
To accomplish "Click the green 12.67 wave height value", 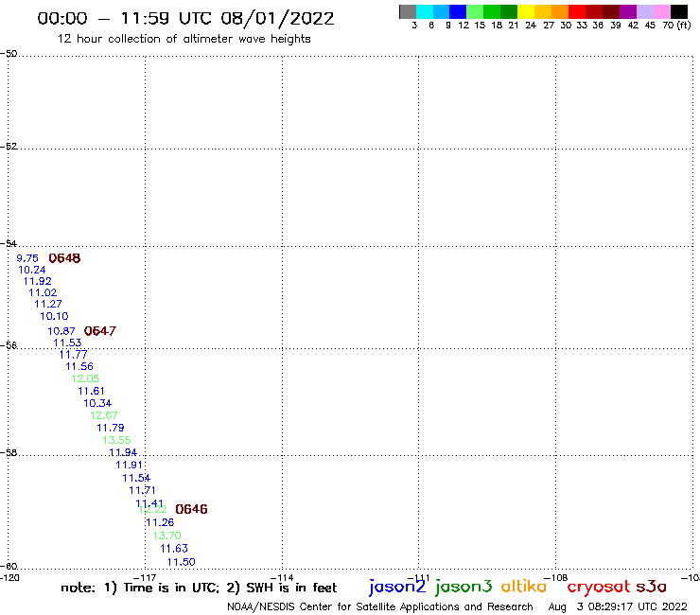I will (x=104, y=415).
